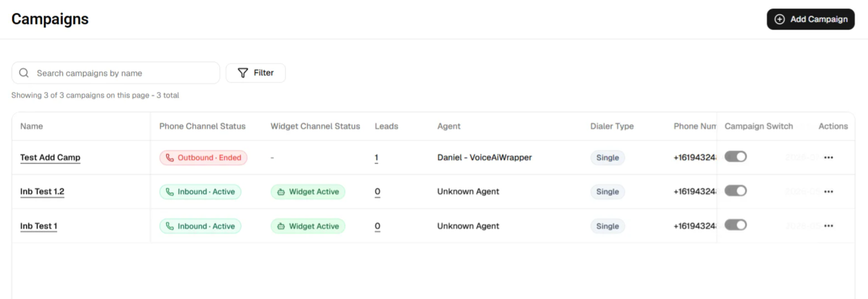Open three-dot actions for Inb Test 1
The width and height of the screenshot is (868, 299).
(829, 226)
